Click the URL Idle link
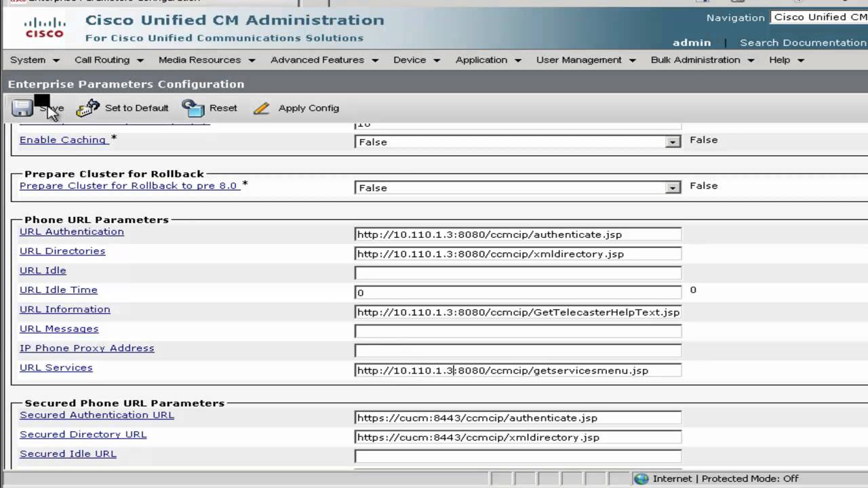The height and width of the screenshot is (488, 868). pos(43,270)
